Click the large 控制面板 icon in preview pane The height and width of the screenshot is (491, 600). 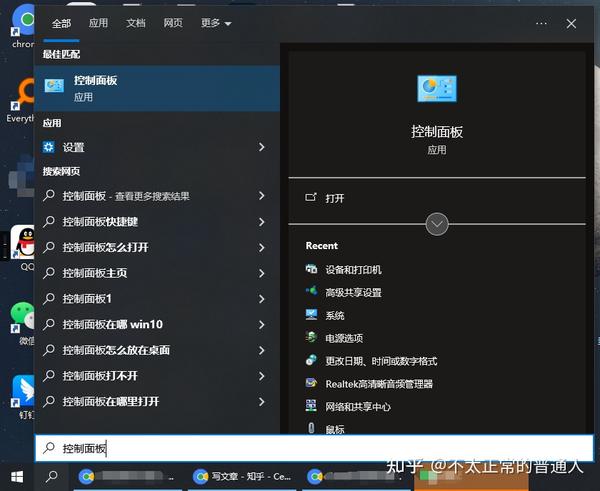(x=437, y=89)
